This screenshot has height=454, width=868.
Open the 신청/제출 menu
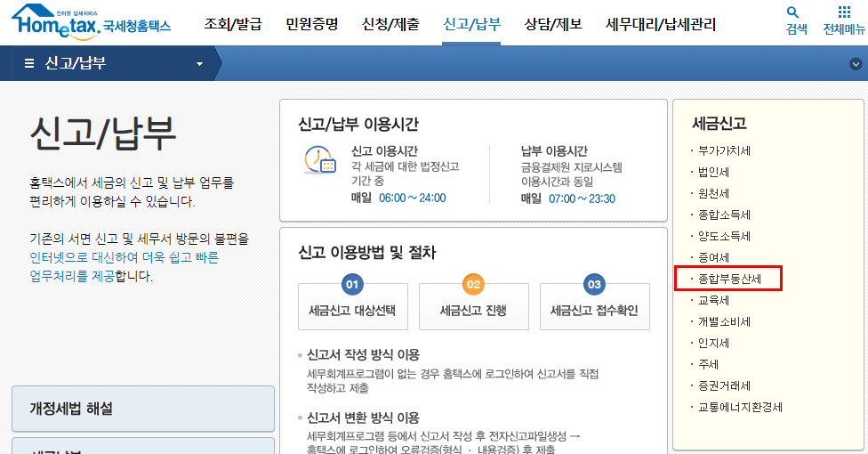[x=390, y=24]
